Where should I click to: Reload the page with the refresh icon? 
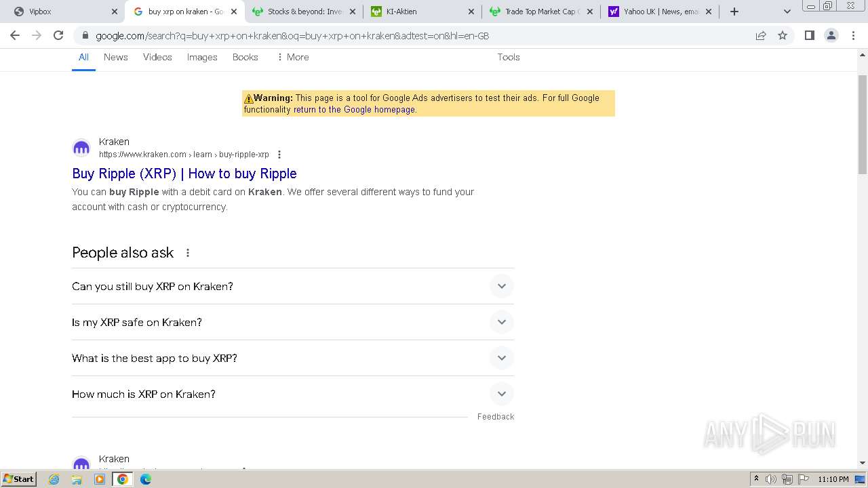click(58, 35)
